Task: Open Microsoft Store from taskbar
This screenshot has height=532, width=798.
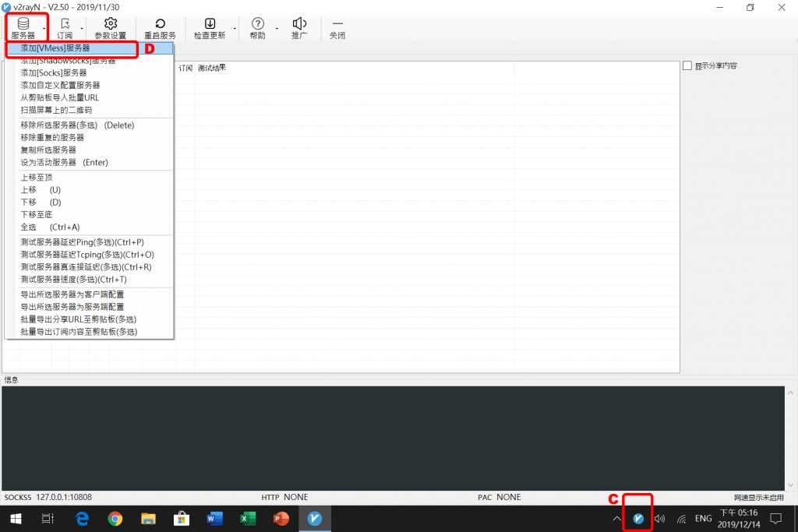Action: click(x=181, y=519)
